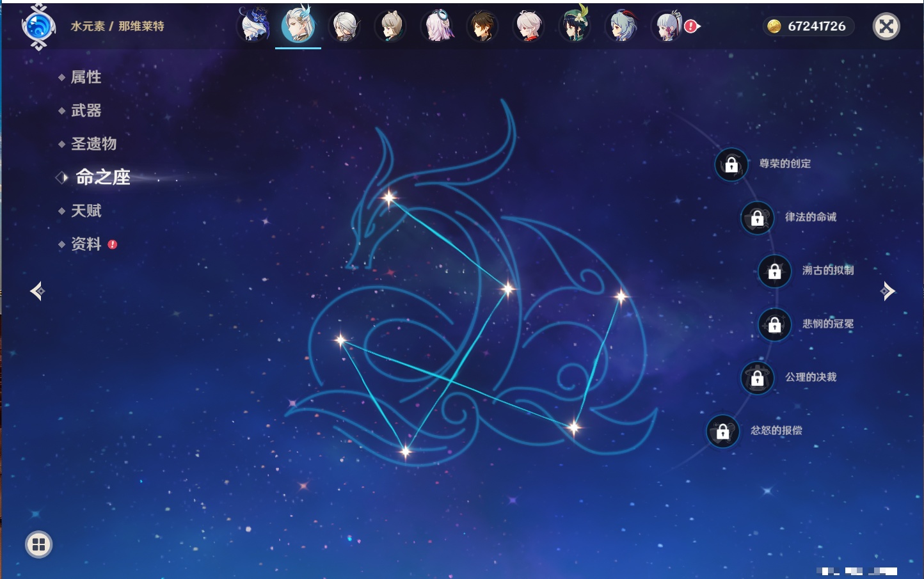Screen dimensions: 924x579
Task: Choose the cat-eared character portrait
Action: pyautogui.click(x=391, y=26)
